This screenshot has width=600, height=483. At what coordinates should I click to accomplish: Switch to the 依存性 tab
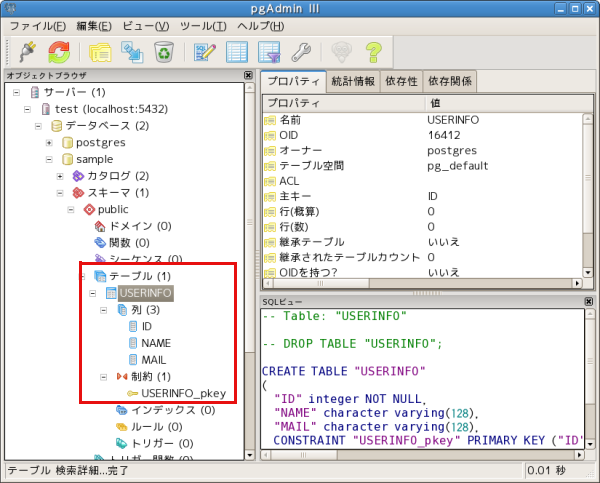[401, 81]
